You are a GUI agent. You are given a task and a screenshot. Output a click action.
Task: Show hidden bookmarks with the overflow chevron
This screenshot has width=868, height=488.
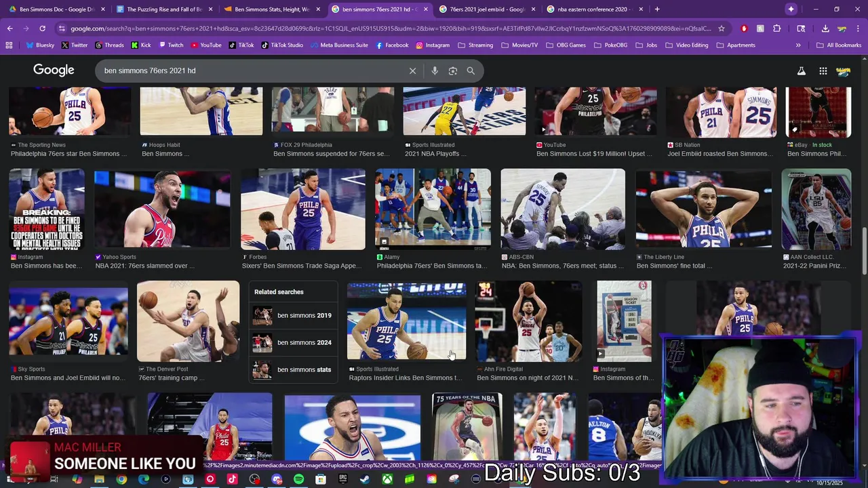click(797, 45)
